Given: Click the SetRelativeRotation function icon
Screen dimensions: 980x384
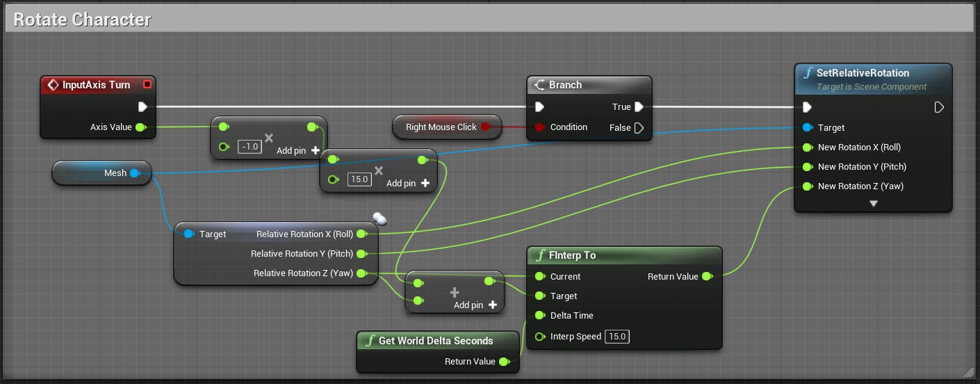Looking at the screenshot, I should [808, 73].
